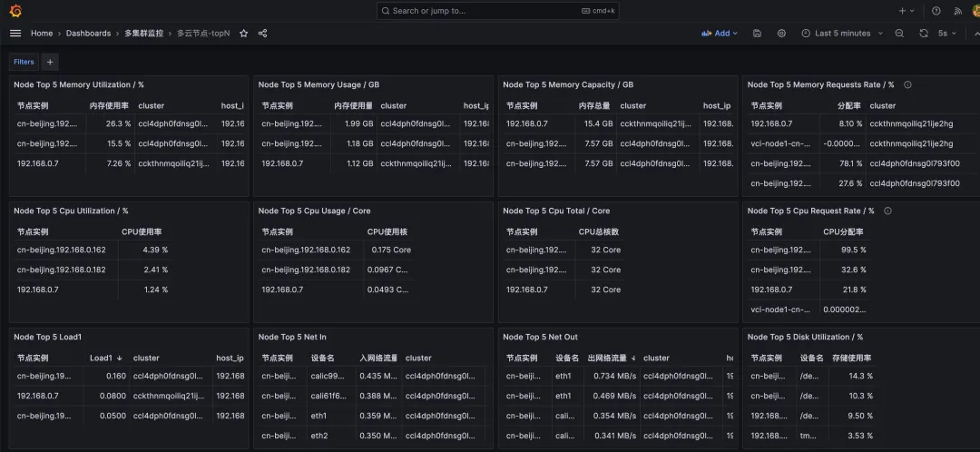Open the news feed icon
980x452 pixels.
coord(957,11)
